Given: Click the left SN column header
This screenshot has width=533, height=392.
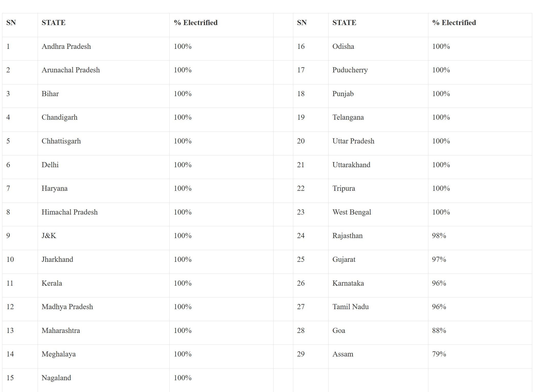Looking at the screenshot, I should click(x=11, y=23).
